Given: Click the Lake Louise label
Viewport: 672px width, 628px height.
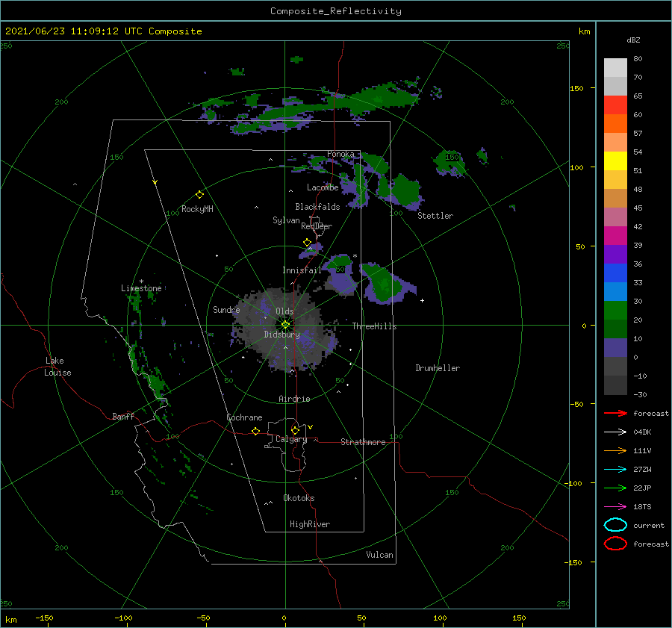Looking at the screenshot, I should point(57,367).
